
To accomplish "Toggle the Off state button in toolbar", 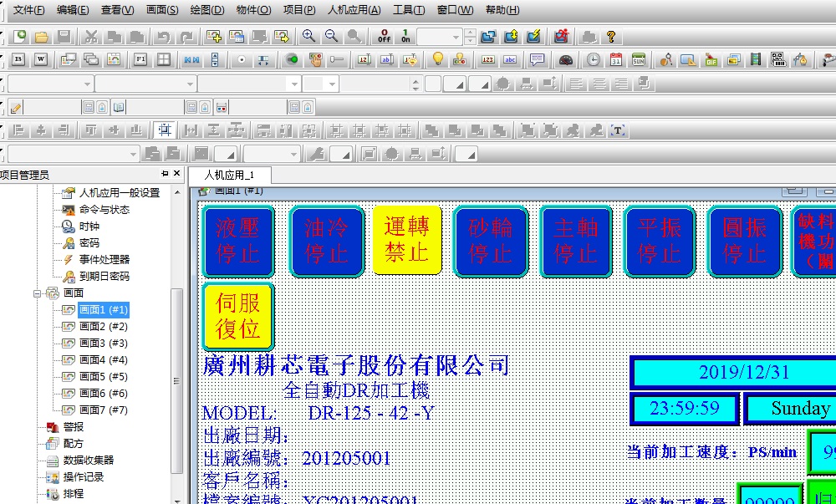I will point(384,36).
